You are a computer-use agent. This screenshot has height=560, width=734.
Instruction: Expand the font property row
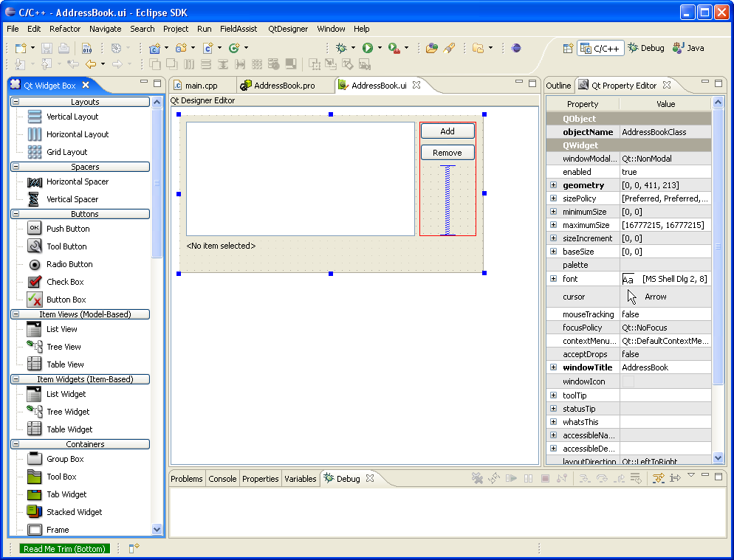tap(553, 279)
